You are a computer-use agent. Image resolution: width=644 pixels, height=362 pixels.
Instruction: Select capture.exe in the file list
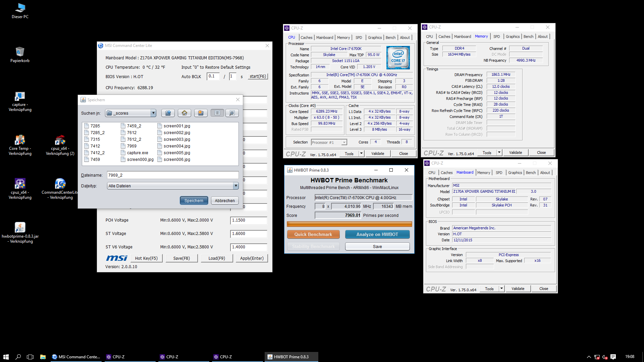click(135, 153)
